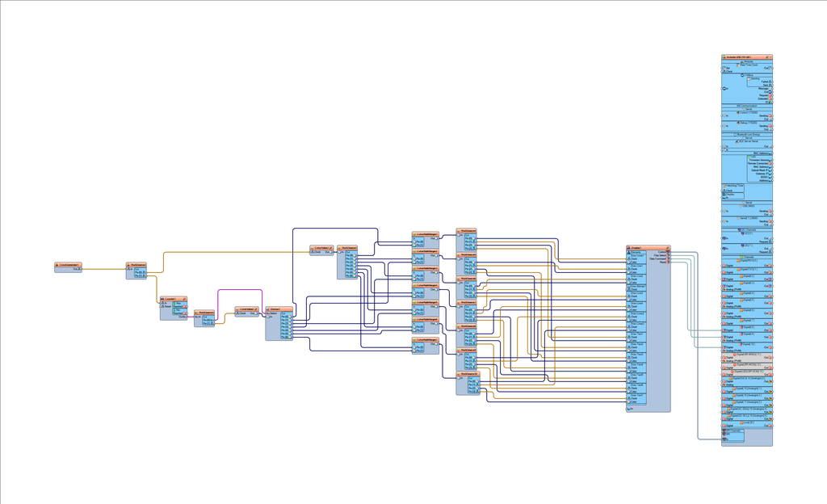The height and width of the screenshot is (504, 827).
Task: Click the Max Reached pin on Counter1
Action: (180, 304)
